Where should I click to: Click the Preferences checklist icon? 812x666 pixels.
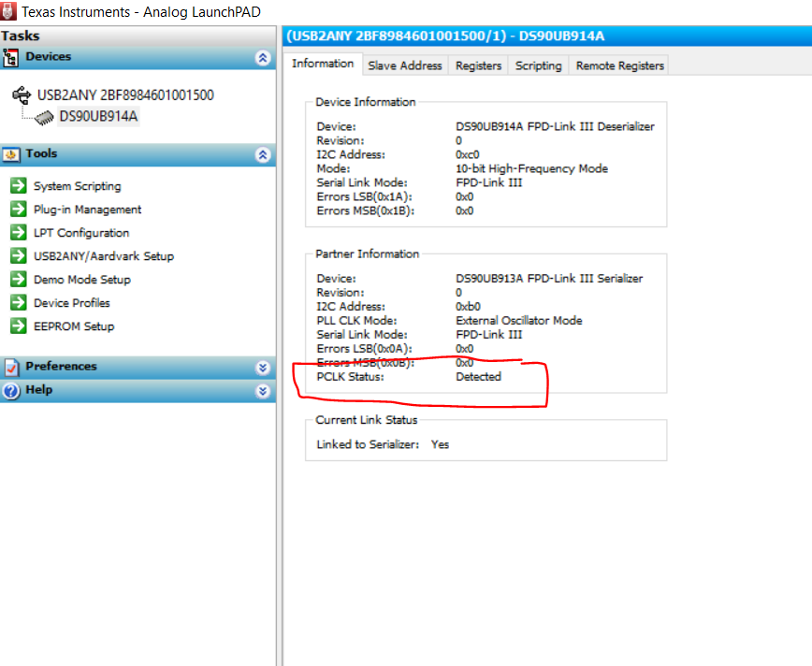point(11,368)
